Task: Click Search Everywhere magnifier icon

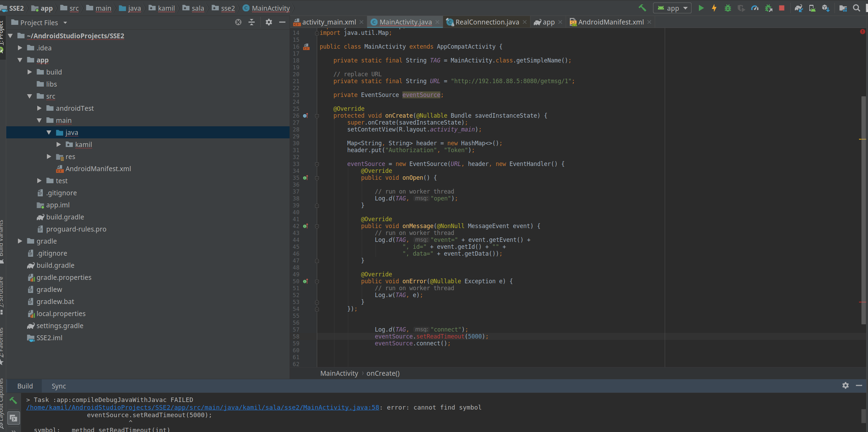Action: tap(856, 8)
